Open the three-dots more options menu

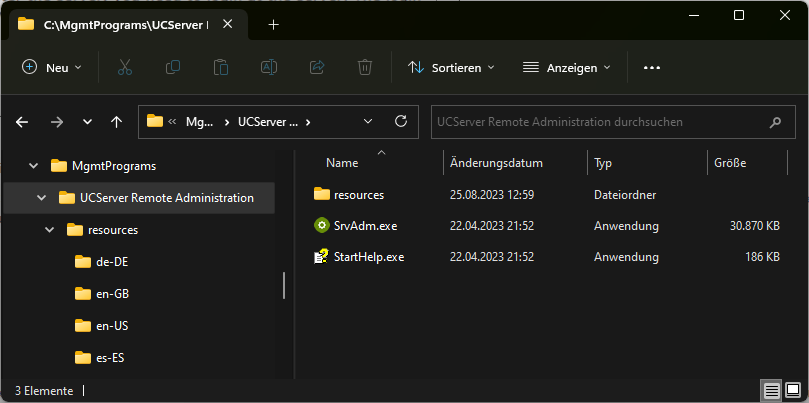pyautogui.click(x=652, y=68)
